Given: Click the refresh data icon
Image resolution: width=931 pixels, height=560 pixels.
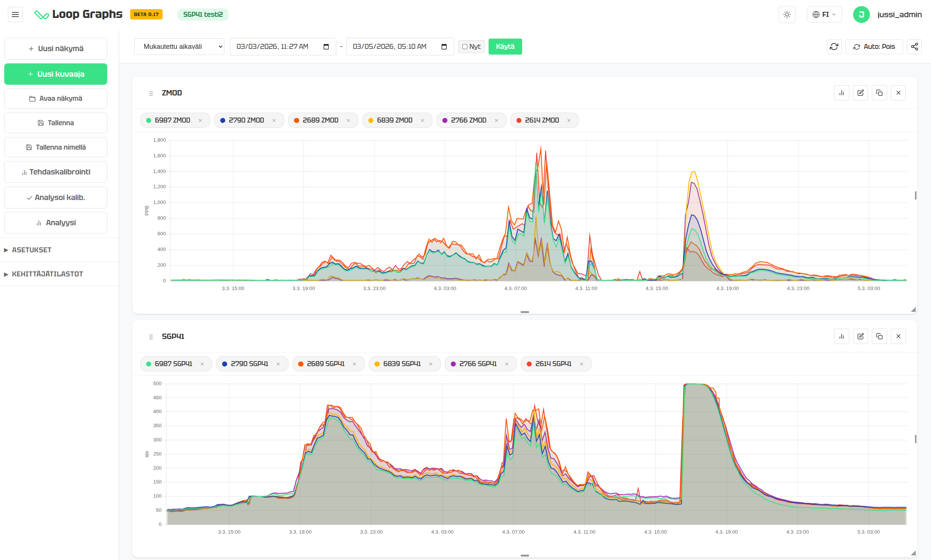Looking at the screenshot, I should coord(834,47).
